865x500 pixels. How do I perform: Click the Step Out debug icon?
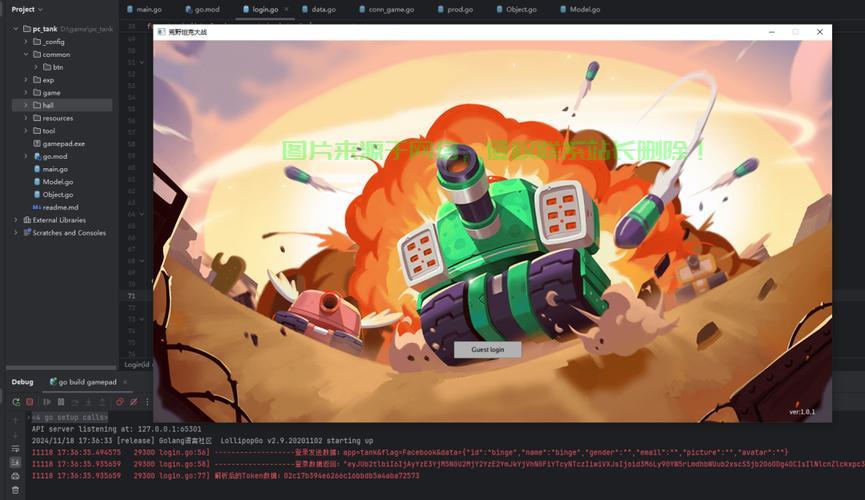[102, 402]
